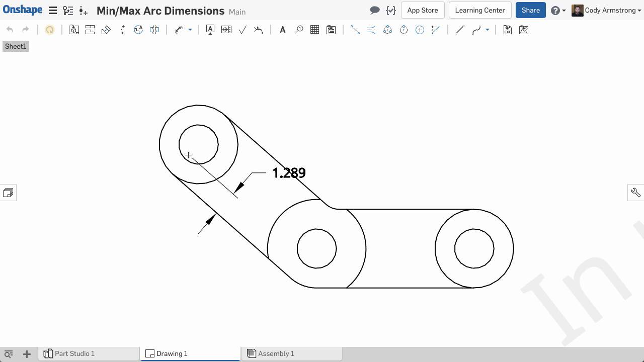The height and width of the screenshot is (362, 644).
Task: Open the Onshape home logo
Action: pos(23,10)
